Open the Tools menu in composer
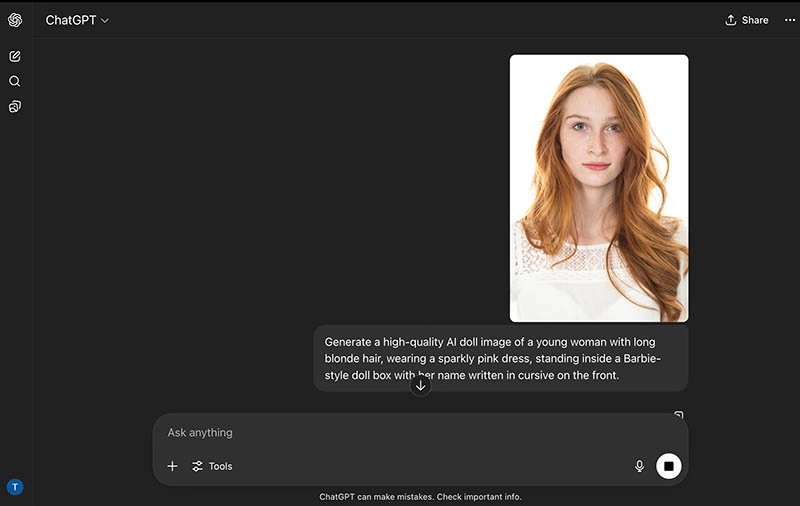Screen dimensions: 800x506 tap(212, 466)
